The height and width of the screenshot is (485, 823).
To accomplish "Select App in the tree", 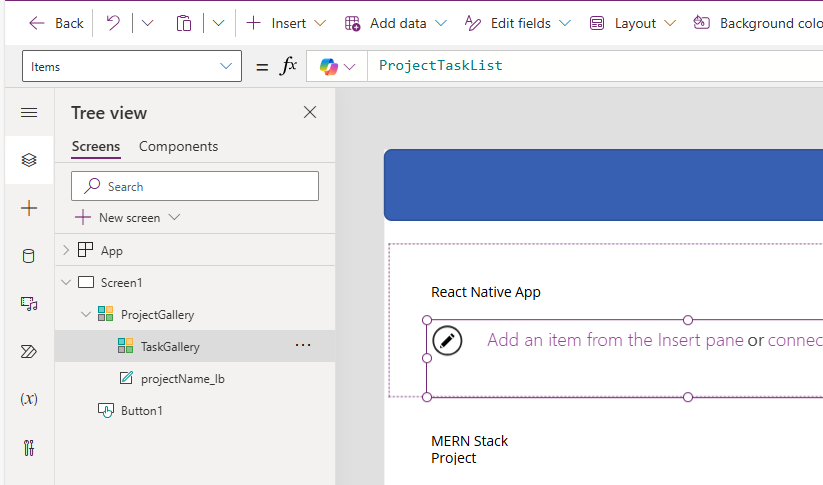I will point(111,251).
